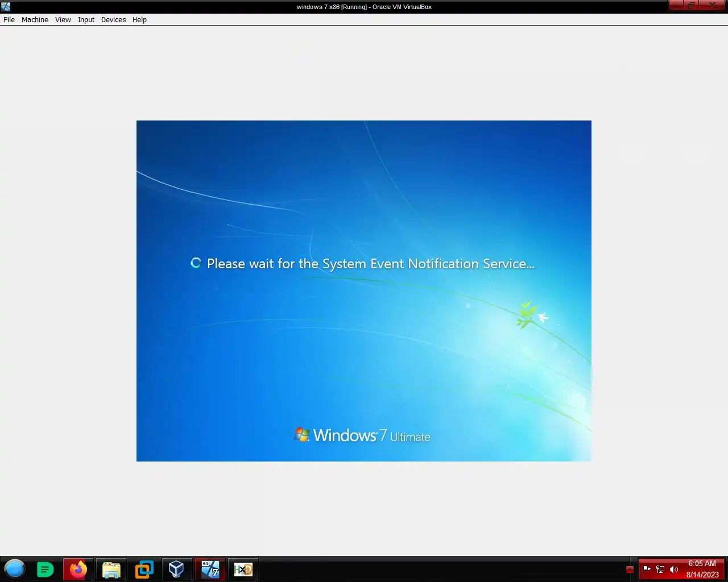This screenshot has width=728, height=582.
Task: Open the VirtualBox Manager cube icon
Action: coord(177,569)
